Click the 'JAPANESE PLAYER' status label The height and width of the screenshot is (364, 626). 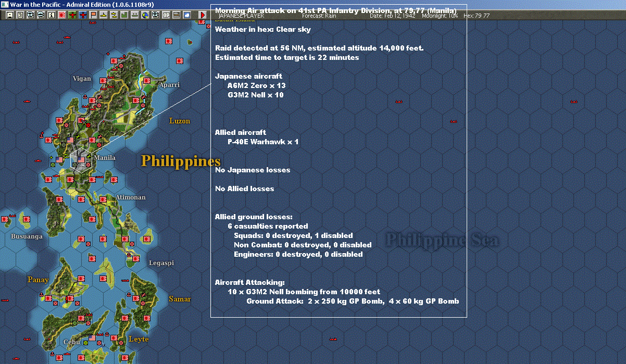tap(241, 16)
